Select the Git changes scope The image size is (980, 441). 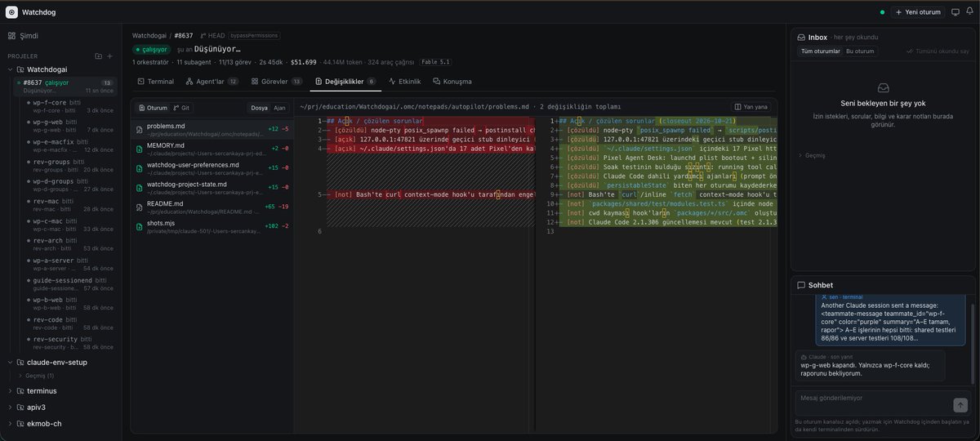click(181, 108)
